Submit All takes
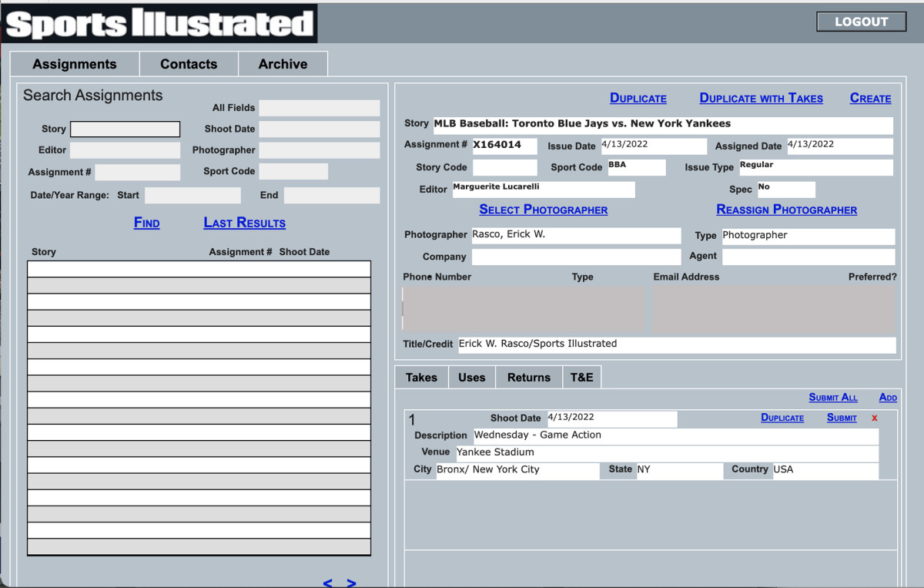 pos(832,397)
